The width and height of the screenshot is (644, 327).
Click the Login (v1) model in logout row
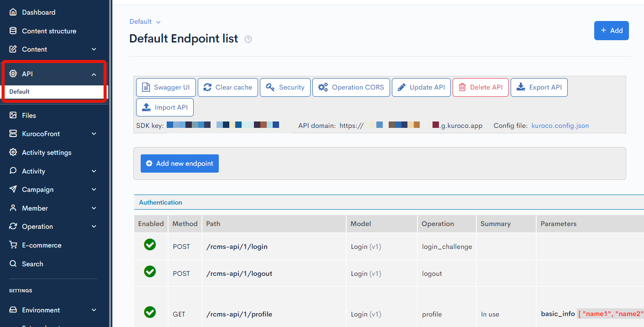pos(366,274)
